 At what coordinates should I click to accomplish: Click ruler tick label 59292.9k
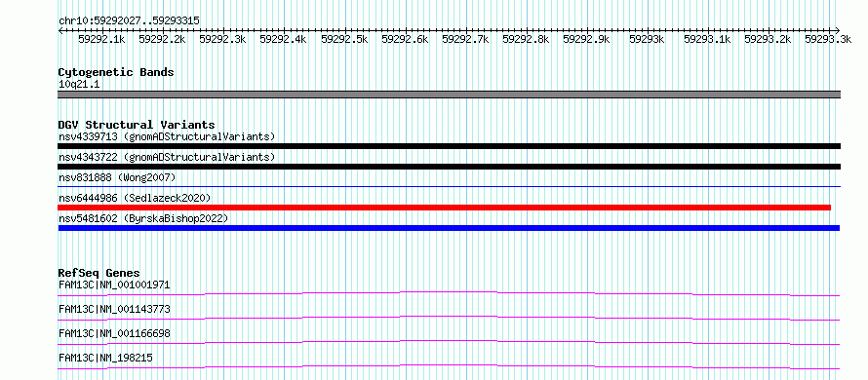click(x=586, y=39)
